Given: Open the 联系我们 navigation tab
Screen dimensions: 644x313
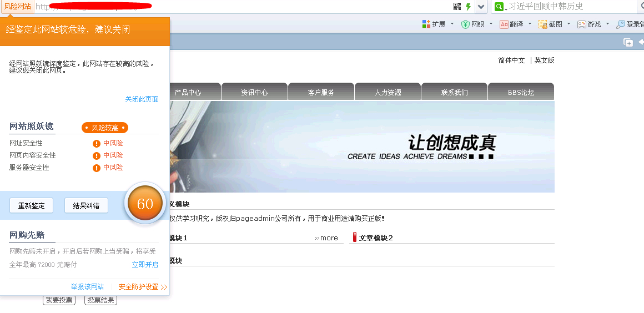Looking at the screenshot, I should 454,93.
